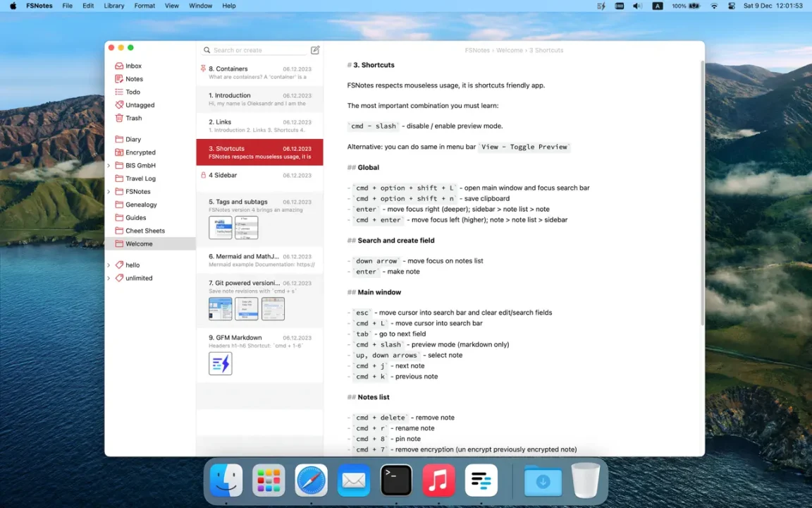This screenshot has height=508, width=812.
Task: Select the Welcome folder in sidebar
Action: (x=150, y=243)
